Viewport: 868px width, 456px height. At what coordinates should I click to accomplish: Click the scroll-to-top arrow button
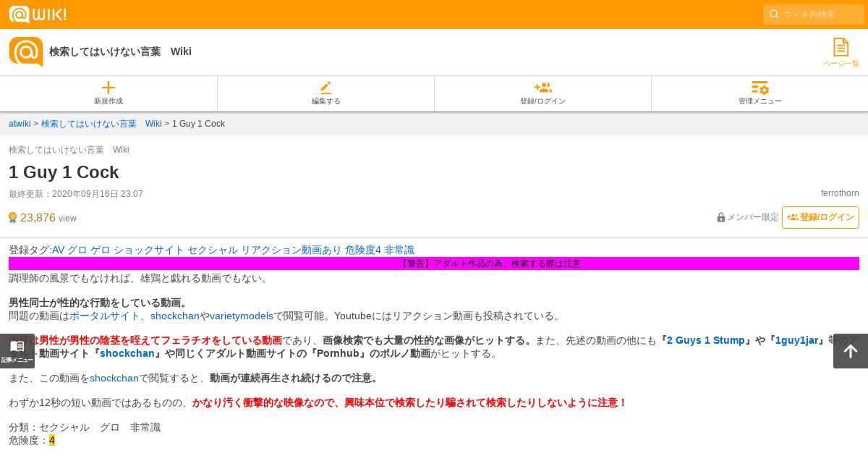851,351
